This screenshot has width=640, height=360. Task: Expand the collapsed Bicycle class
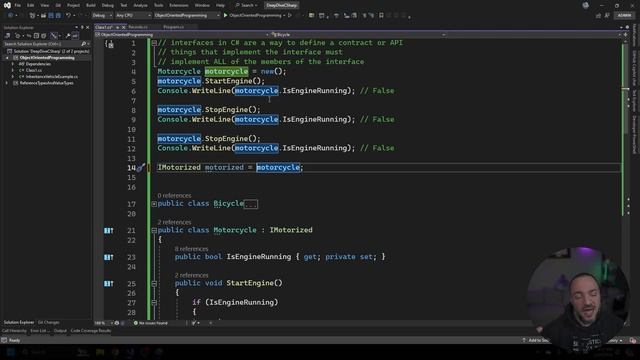click(x=154, y=204)
